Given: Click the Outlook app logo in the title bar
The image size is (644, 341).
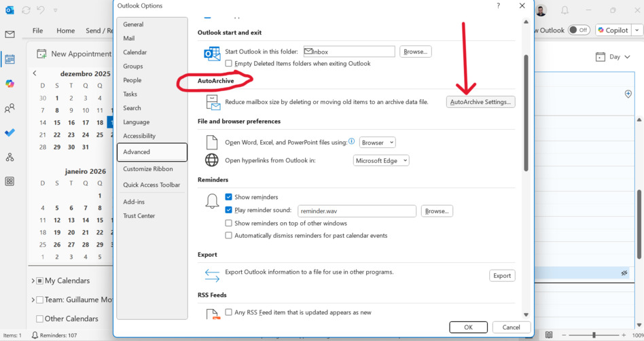Looking at the screenshot, I should pyautogui.click(x=10, y=10).
